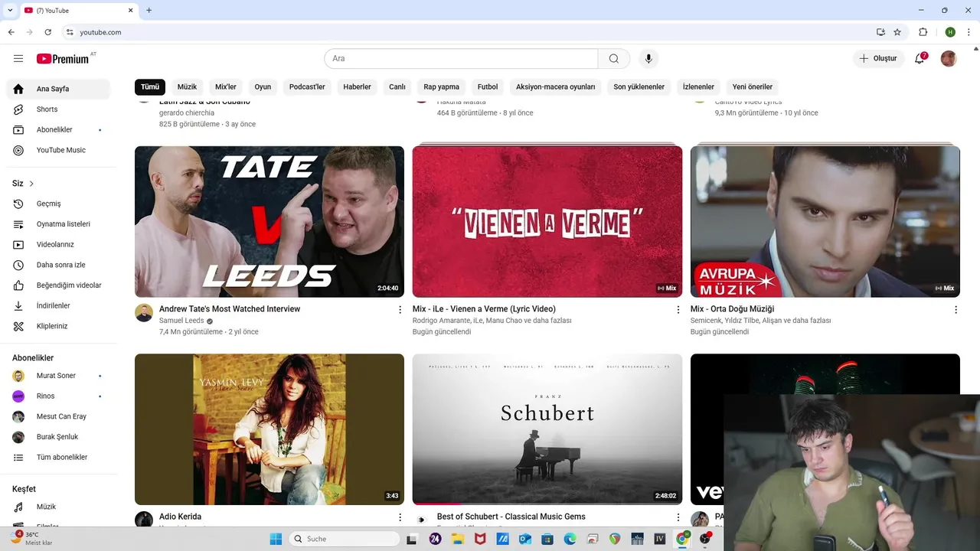Select the Podcast'ler filter chip

(307, 86)
